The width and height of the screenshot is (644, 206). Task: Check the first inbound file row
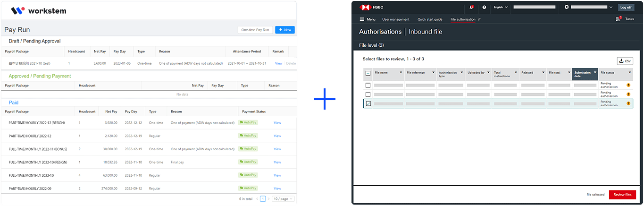[x=368, y=86]
